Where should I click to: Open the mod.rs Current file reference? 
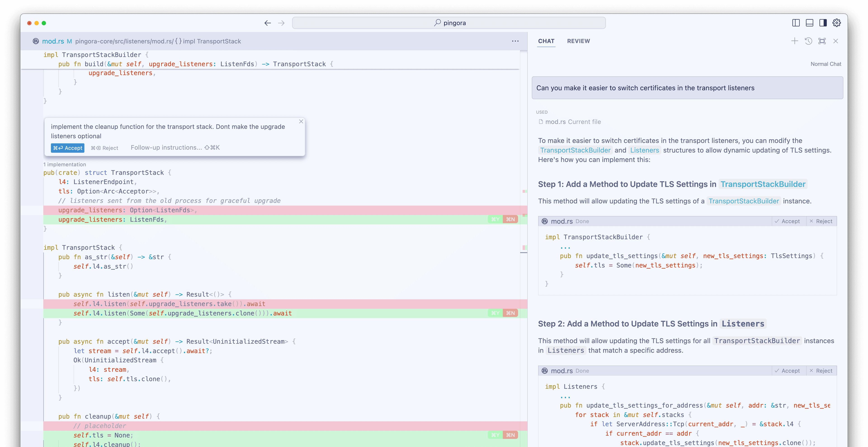[x=570, y=122]
